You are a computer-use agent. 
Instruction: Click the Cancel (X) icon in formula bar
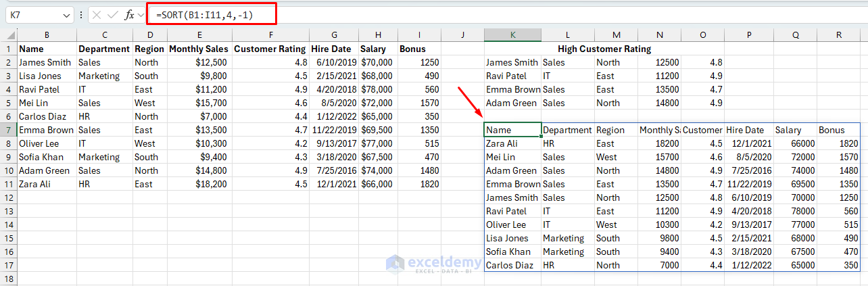click(x=97, y=14)
